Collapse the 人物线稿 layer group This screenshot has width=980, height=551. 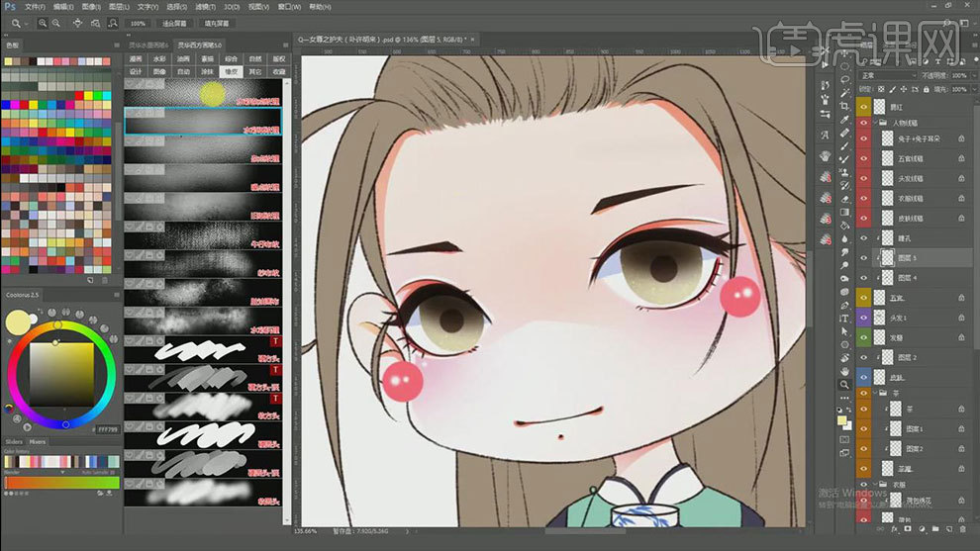tap(876, 123)
